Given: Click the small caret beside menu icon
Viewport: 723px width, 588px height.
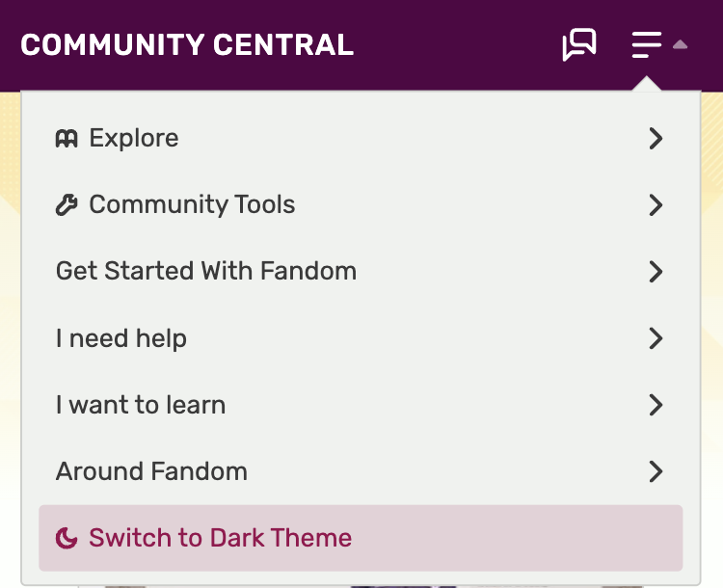Looking at the screenshot, I should pyautogui.click(x=680, y=44).
